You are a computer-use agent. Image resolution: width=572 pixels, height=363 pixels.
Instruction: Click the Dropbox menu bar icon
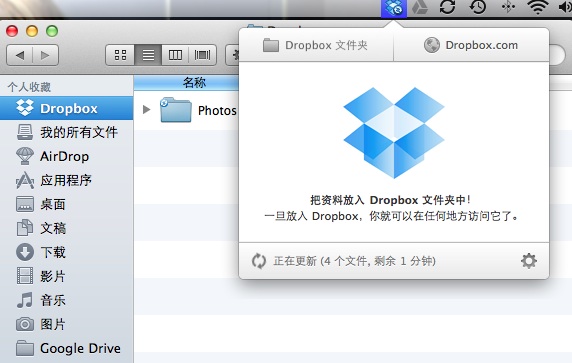coord(394,8)
